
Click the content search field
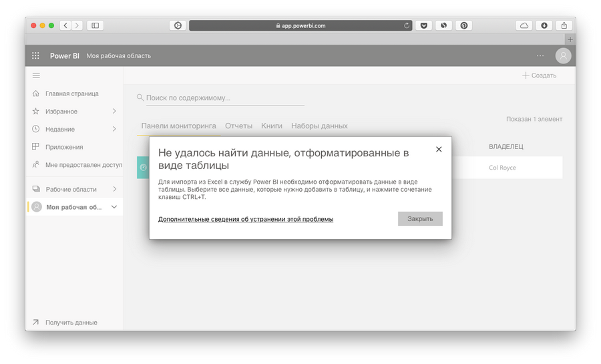[225, 98]
